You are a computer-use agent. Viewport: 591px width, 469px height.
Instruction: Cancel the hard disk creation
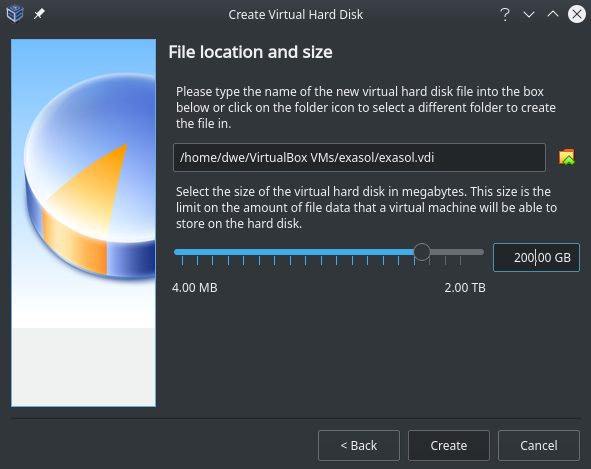click(539, 445)
